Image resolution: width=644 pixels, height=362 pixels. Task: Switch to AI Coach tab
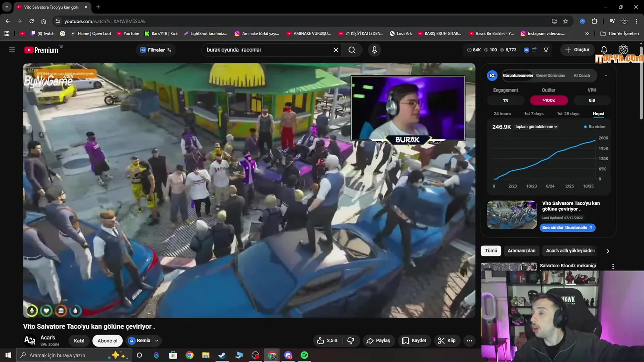tap(582, 75)
